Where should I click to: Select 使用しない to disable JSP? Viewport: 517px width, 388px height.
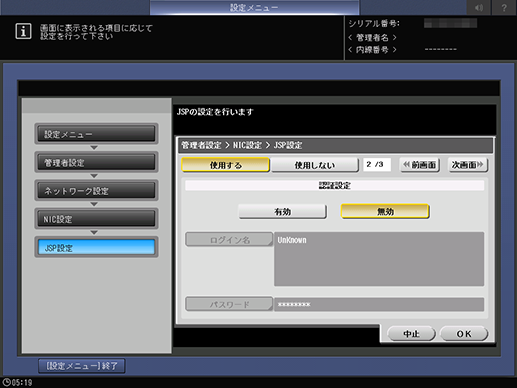[x=315, y=165]
